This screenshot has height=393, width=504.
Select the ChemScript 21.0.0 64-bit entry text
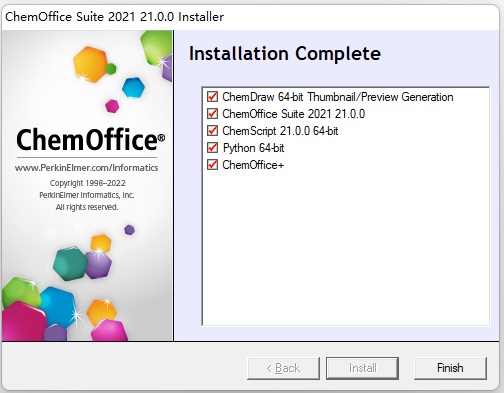click(280, 131)
